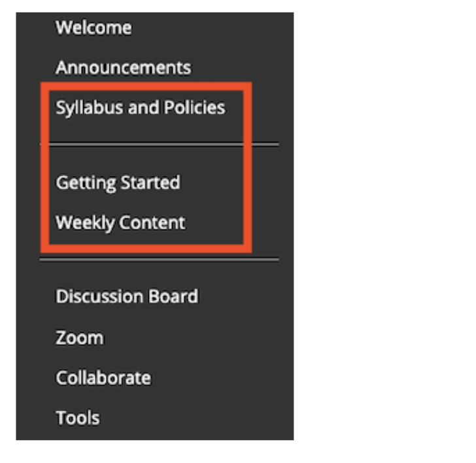This screenshot has width=476, height=463.
Task: Click the word Started in the menu
Action: [150, 182]
